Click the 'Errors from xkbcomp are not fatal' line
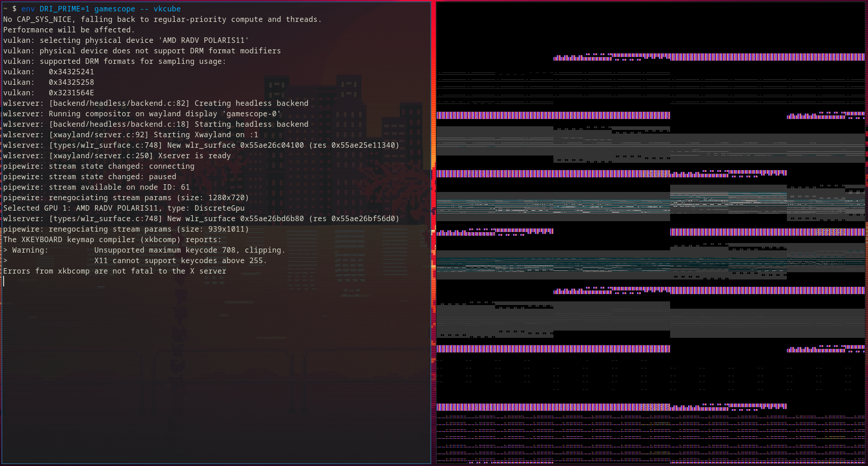 [x=114, y=271]
